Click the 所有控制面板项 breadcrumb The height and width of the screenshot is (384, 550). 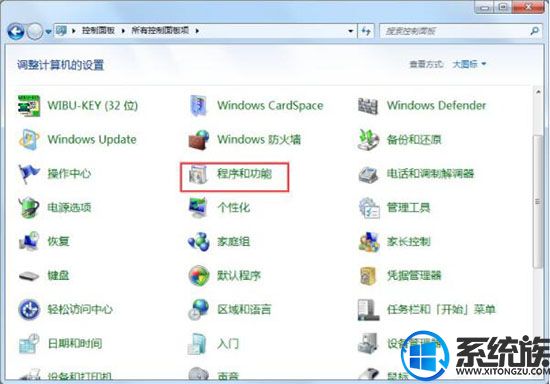coord(160,31)
